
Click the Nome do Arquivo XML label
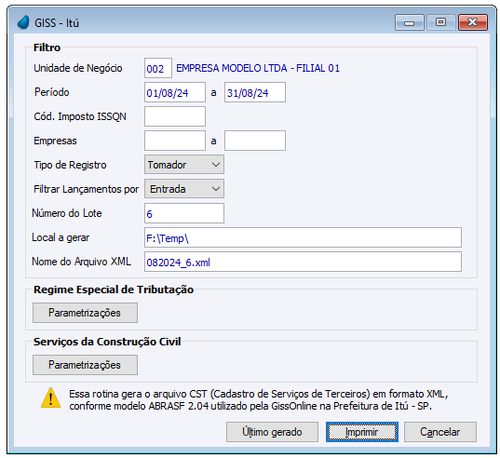[81, 261]
